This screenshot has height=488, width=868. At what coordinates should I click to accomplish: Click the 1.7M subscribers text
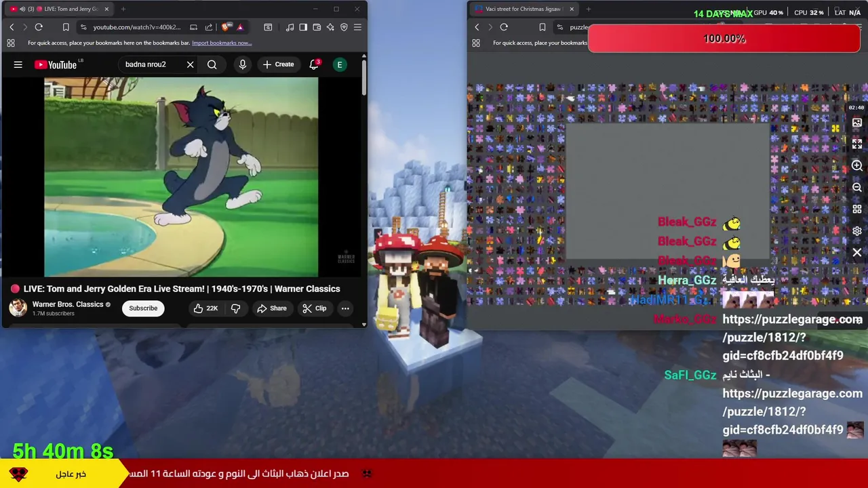point(54,314)
